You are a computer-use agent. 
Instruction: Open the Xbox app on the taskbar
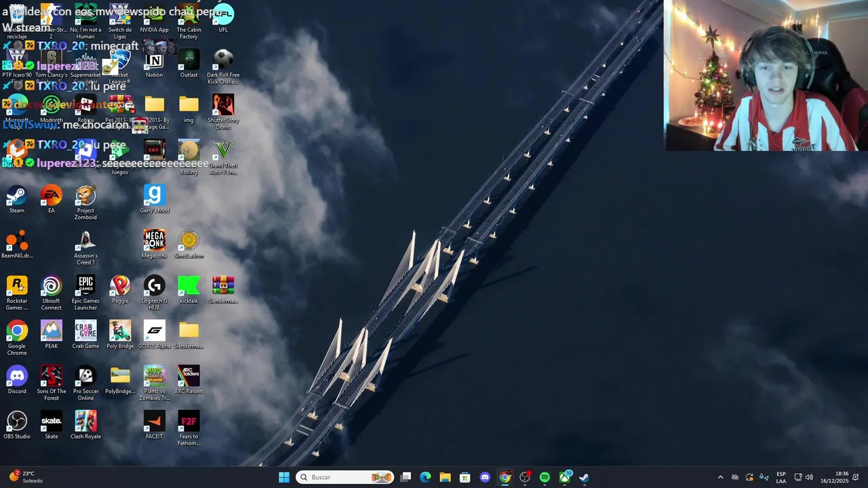564,477
